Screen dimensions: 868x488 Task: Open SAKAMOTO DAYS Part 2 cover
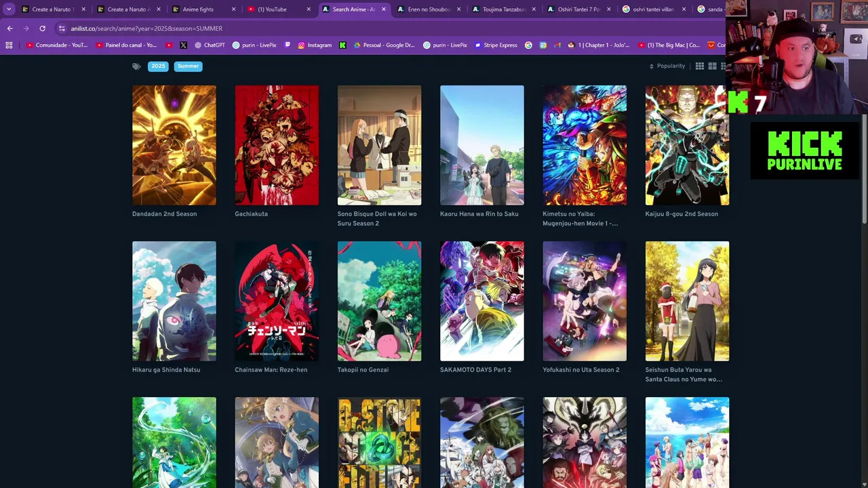(x=482, y=301)
